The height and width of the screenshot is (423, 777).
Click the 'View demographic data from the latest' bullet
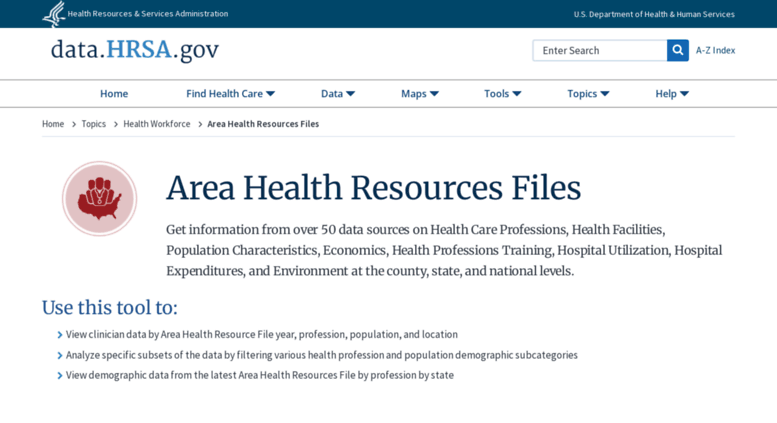[x=260, y=375]
